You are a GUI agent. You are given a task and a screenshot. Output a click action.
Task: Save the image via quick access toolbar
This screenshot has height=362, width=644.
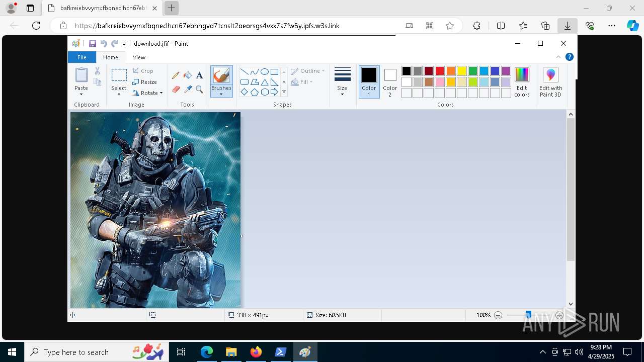[93, 44]
